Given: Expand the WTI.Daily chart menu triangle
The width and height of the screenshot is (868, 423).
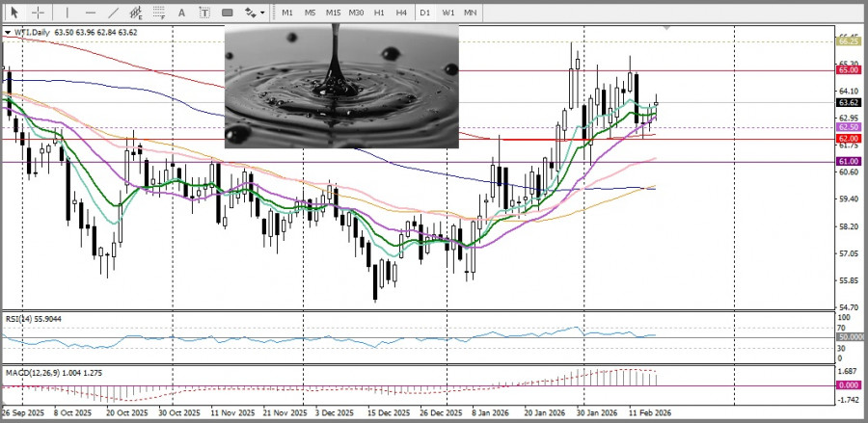Looking at the screenshot, I should (x=7, y=33).
